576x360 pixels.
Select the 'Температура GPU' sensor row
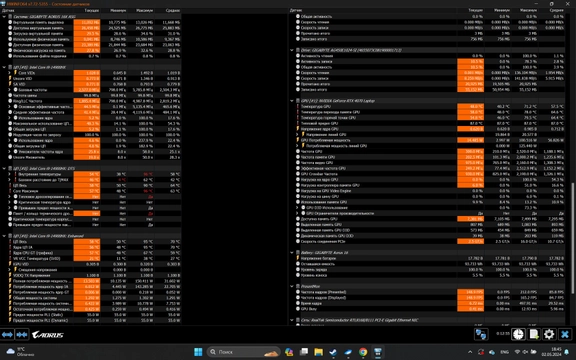(x=430, y=107)
